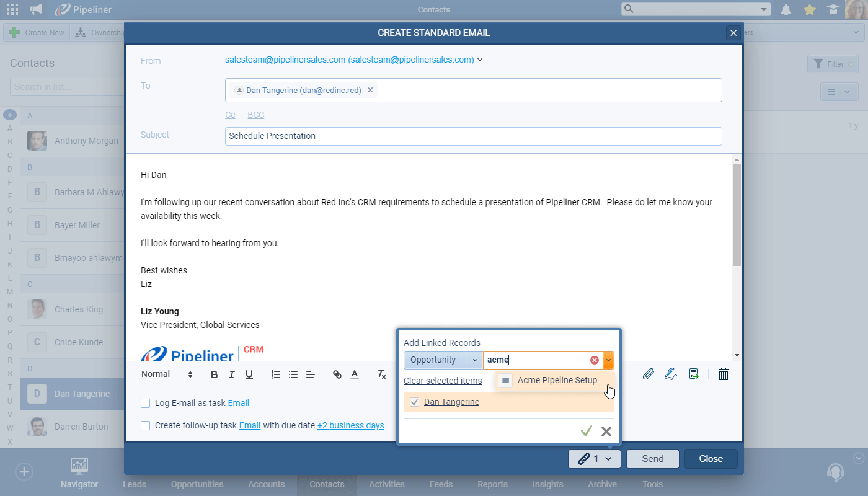Enable the Log E-mail as task checkbox
The width and height of the screenshot is (868, 496).
145,403
